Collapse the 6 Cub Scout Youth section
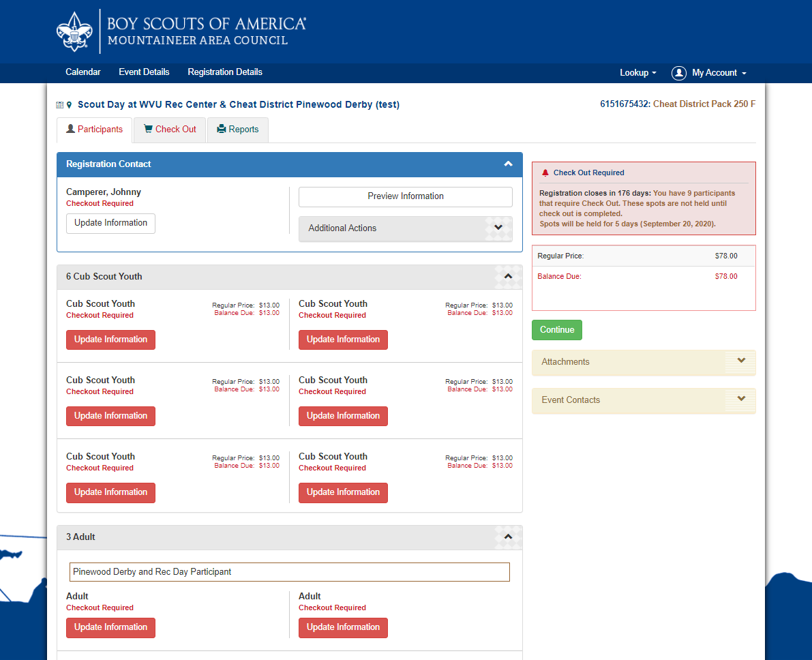 pyautogui.click(x=508, y=277)
